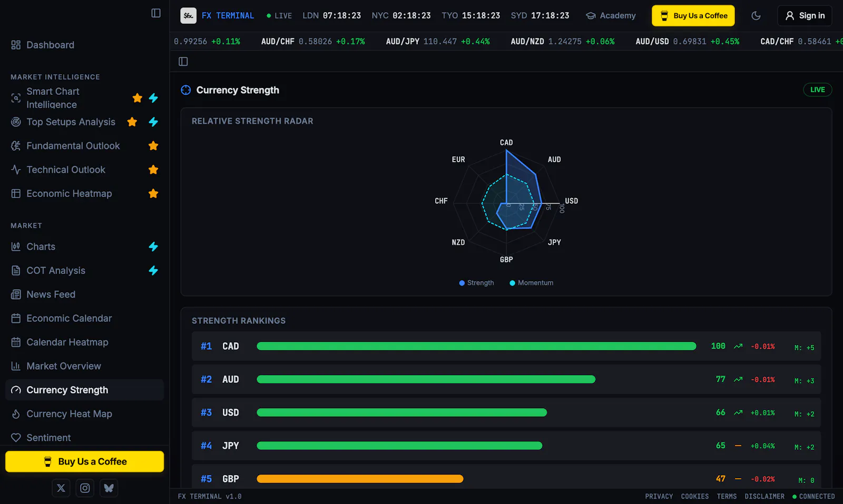Click star icon beside Fundamental Outlook
Image resolution: width=843 pixels, height=504 pixels.
point(153,146)
